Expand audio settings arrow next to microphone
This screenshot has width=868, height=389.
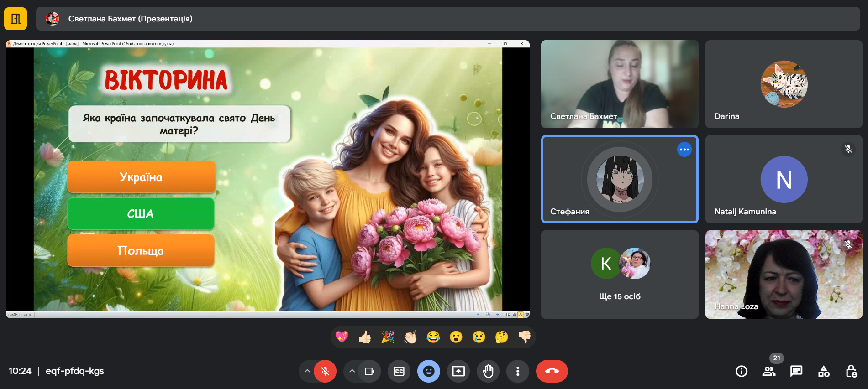tap(307, 371)
